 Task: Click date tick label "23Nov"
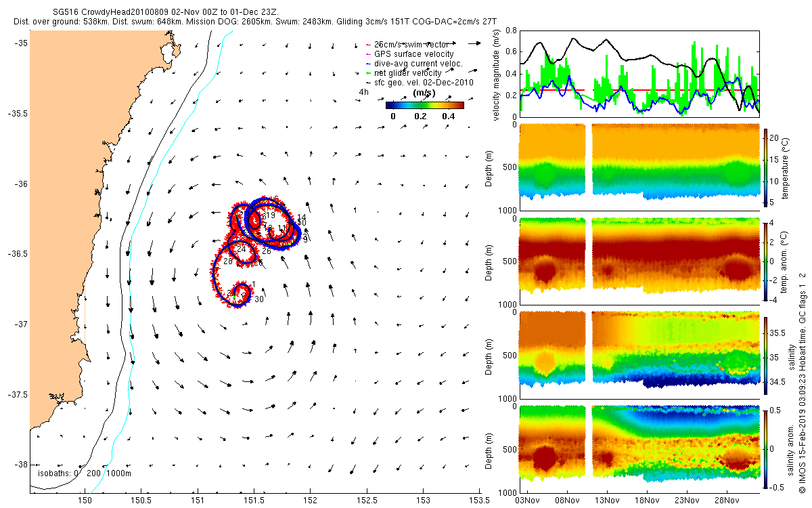point(687,500)
